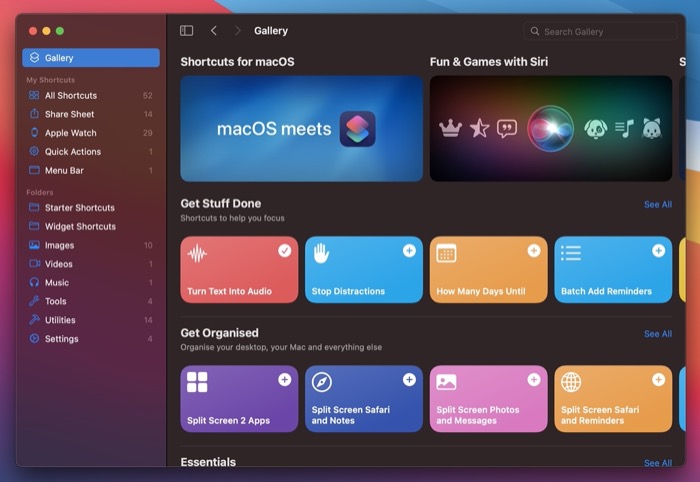The width and height of the screenshot is (700, 482).
Task: Click the Get Organised heading
Action: point(219,333)
